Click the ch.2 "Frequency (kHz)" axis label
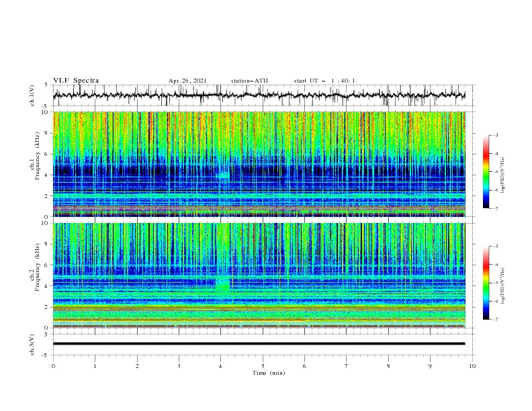This screenshot has height=411, width=532. 38,267
